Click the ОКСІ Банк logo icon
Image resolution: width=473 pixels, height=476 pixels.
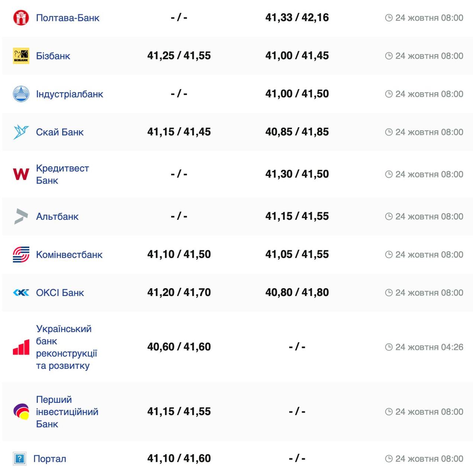point(21,293)
